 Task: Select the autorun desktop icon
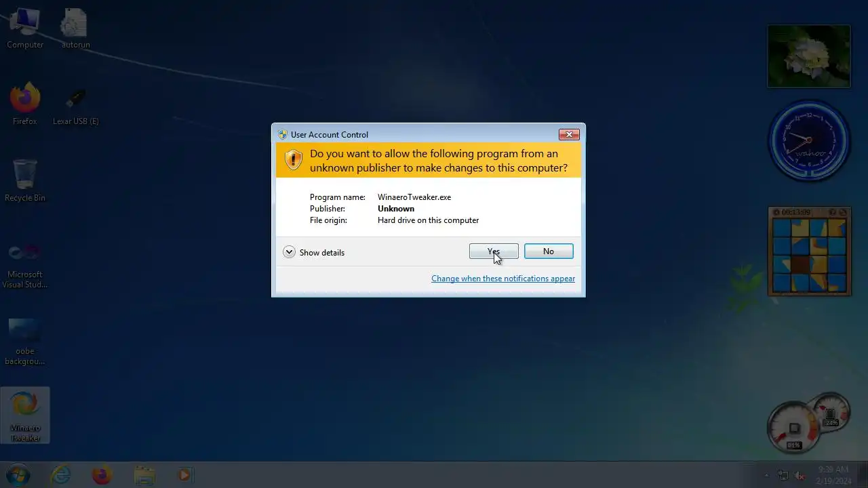(x=75, y=28)
